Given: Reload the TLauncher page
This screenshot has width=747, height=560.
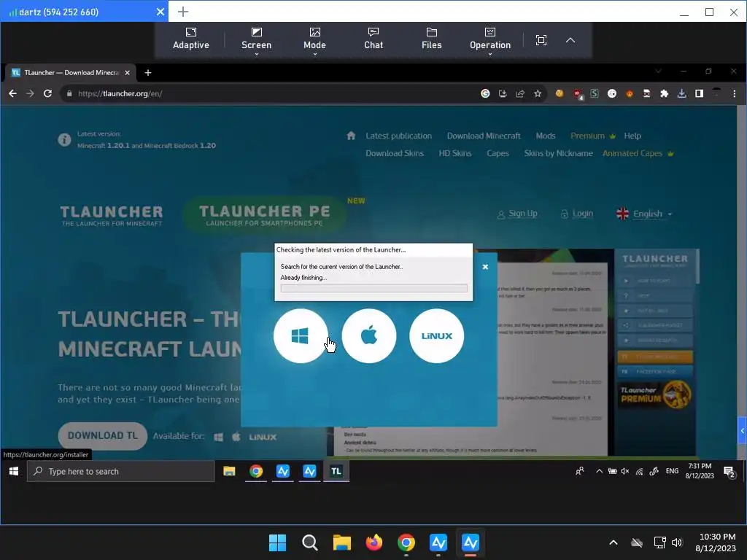Looking at the screenshot, I should point(47,93).
